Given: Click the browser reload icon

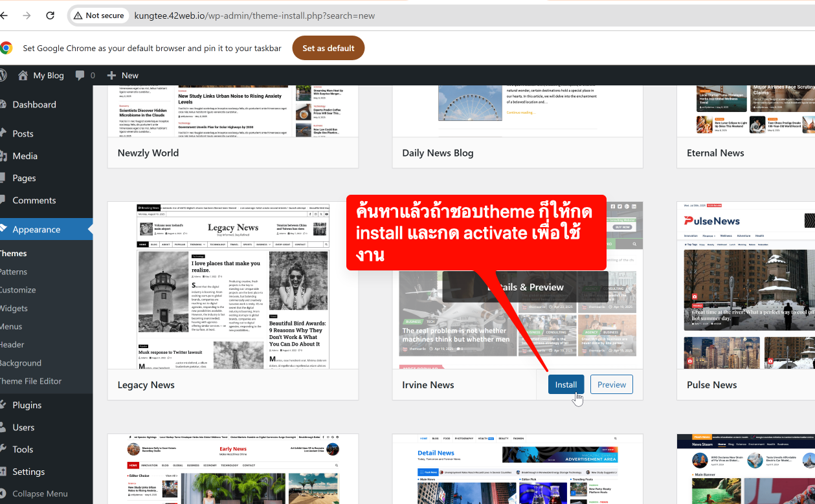Looking at the screenshot, I should point(50,16).
